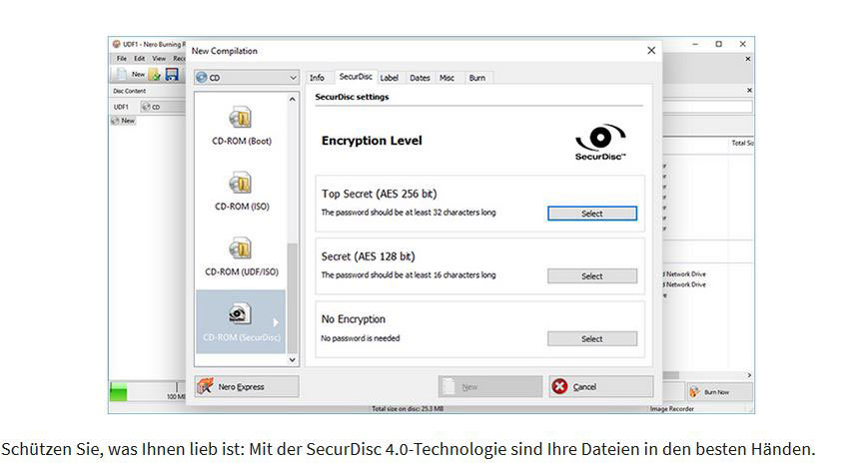Switch to the Info tab
The width and height of the screenshot is (868, 470).
[x=318, y=78]
